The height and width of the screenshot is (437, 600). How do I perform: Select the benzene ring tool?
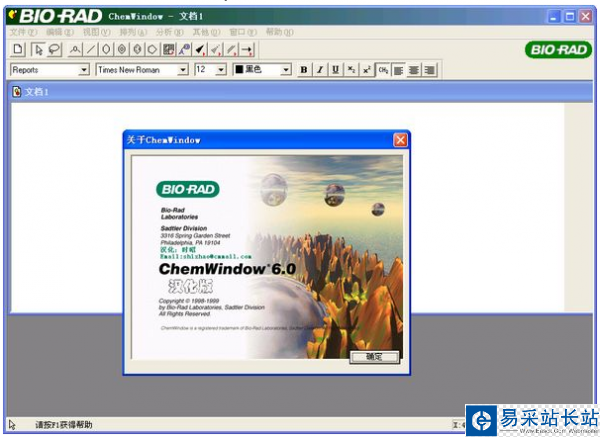pyautogui.click(x=122, y=49)
